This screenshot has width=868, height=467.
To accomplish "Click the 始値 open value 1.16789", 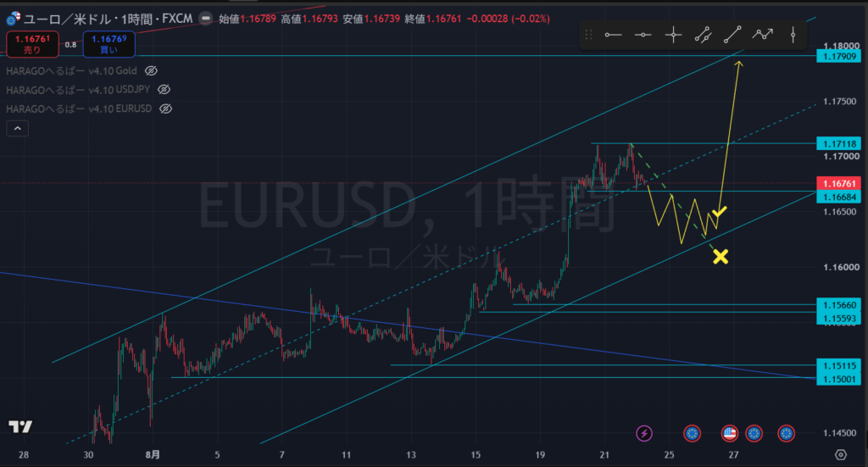I will 258,19.
